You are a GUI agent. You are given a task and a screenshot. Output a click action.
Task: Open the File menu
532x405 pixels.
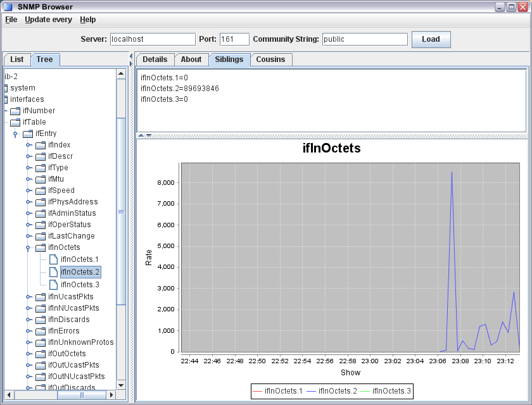point(11,20)
